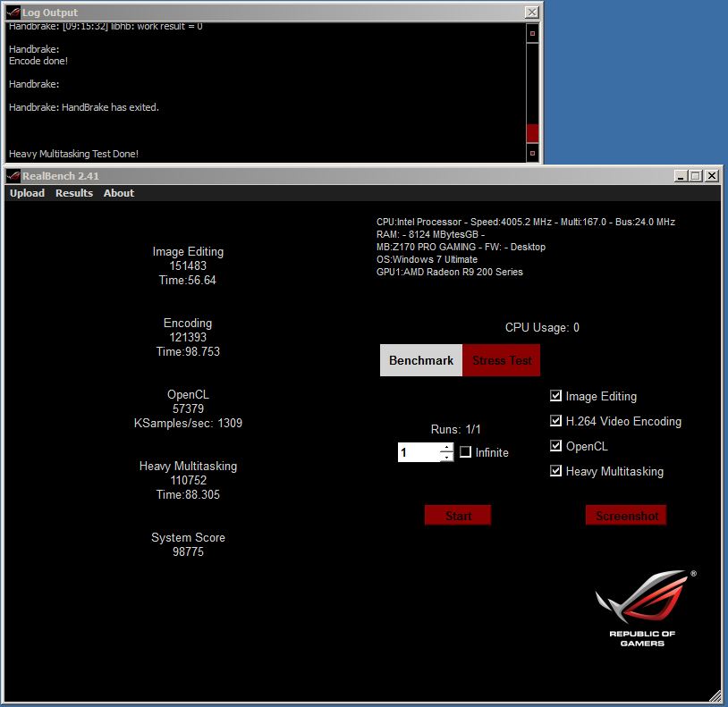
Task: Uncheck the OpenCL test checkbox
Action: pos(555,446)
